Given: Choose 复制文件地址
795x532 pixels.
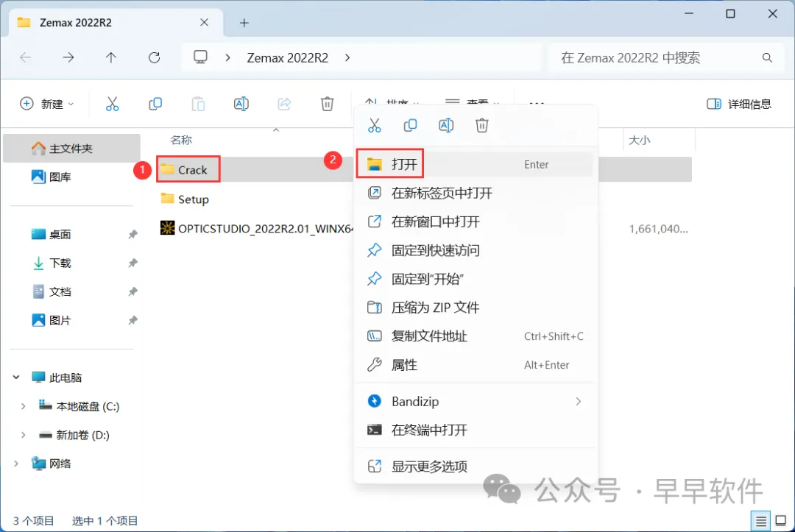Looking at the screenshot, I should [x=475, y=336].
